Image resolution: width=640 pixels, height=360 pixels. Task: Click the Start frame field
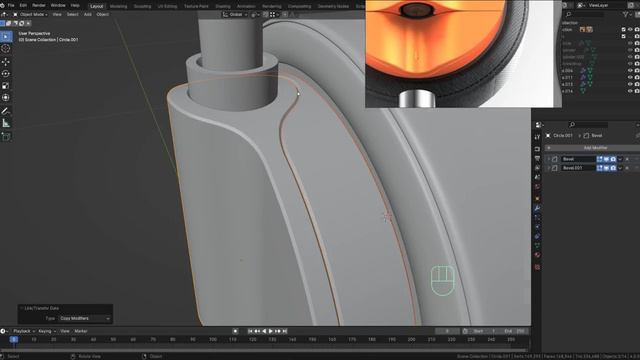[484, 331]
